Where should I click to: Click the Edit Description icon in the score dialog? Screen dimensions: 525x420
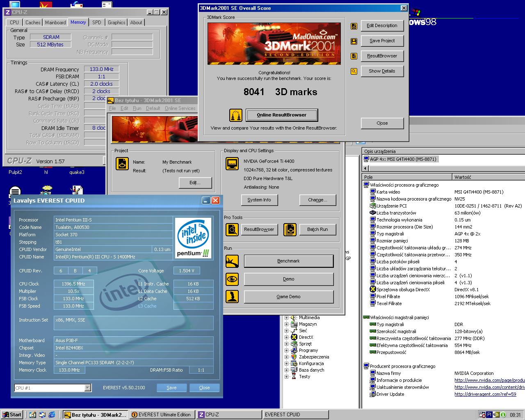tap(354, 26)
